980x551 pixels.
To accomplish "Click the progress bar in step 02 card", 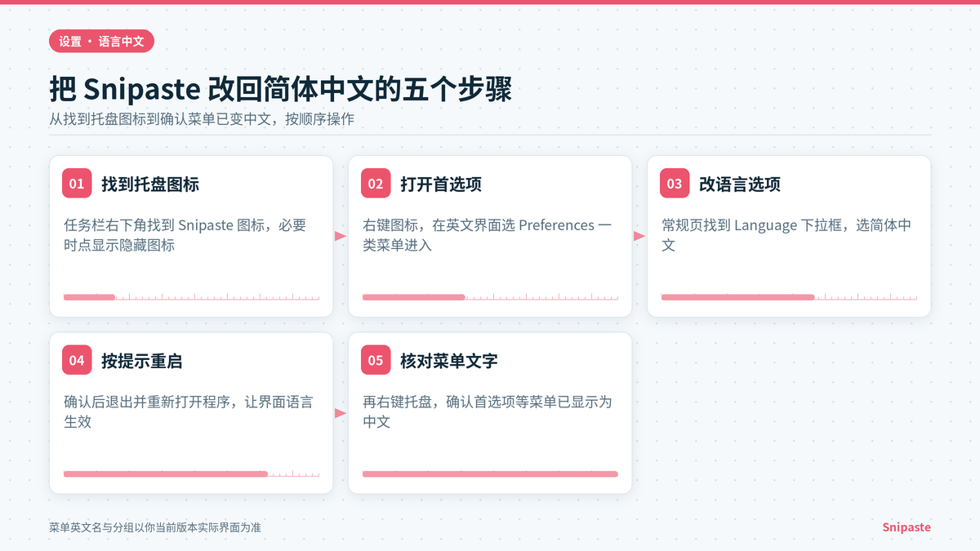I will [490, 297].
